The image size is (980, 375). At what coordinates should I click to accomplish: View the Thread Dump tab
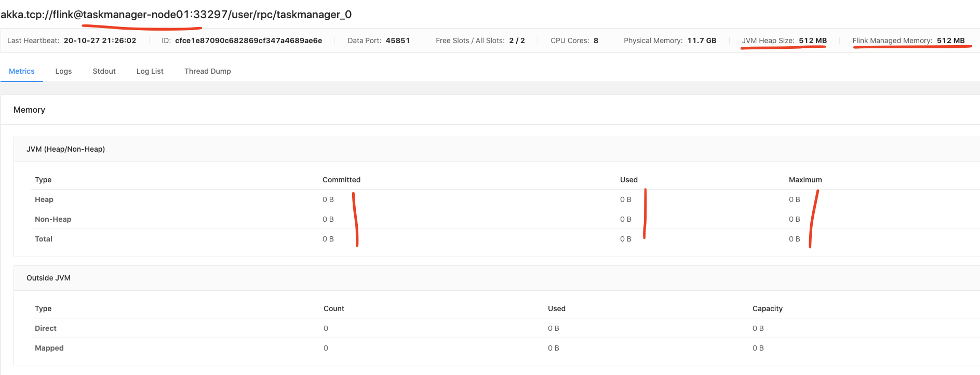[x=207, y=71]
